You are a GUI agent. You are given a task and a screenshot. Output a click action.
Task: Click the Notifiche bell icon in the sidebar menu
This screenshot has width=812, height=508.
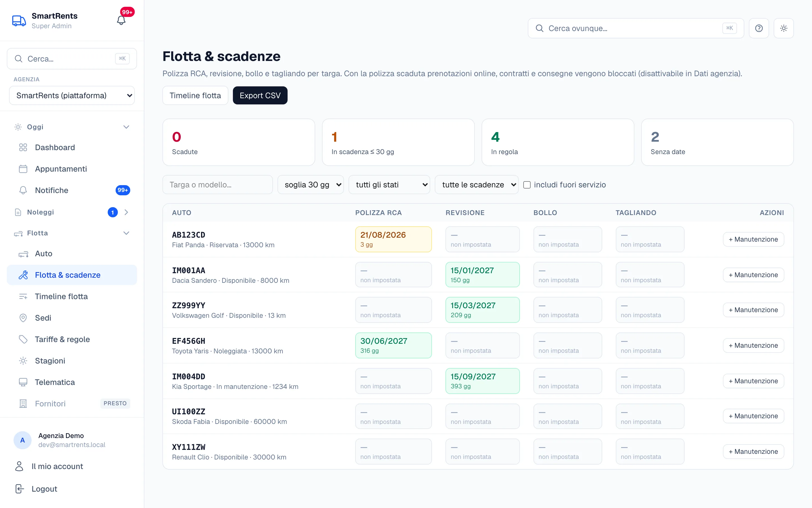coord(23,190)
